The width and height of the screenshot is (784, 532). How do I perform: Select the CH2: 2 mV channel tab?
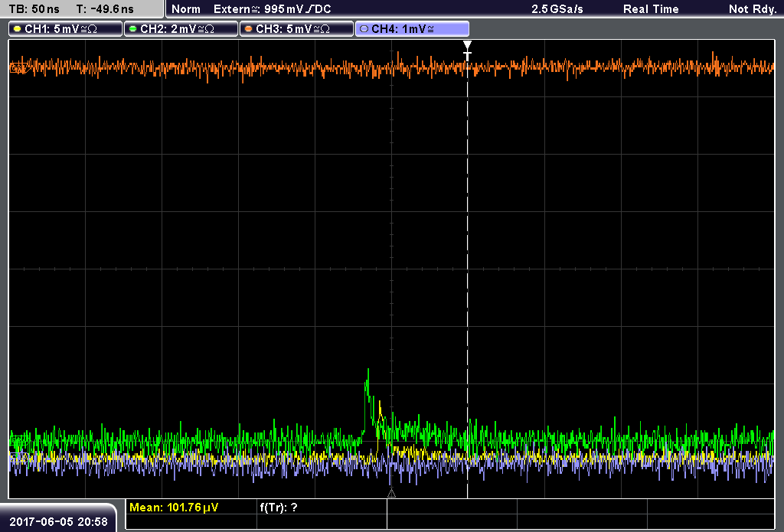point(181,29)
